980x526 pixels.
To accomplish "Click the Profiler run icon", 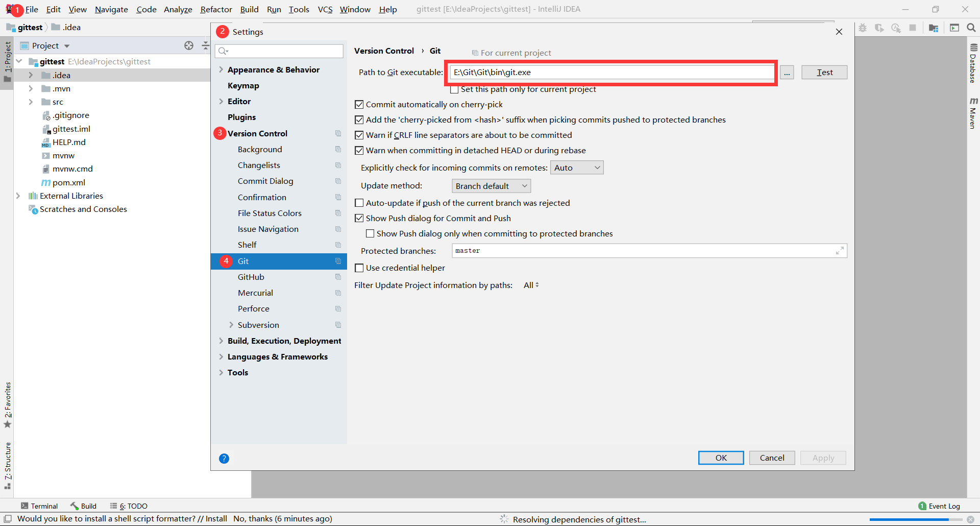I will coord(896,28).
